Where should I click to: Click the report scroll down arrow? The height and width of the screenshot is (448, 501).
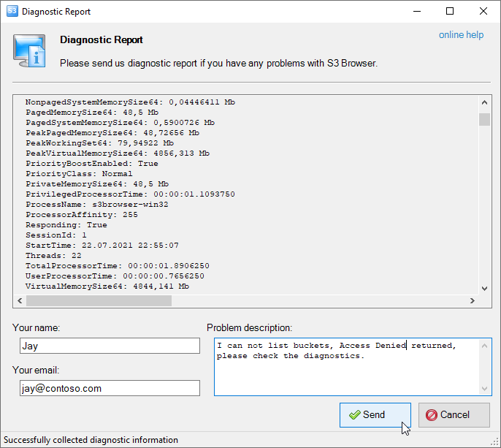(484, 289)
